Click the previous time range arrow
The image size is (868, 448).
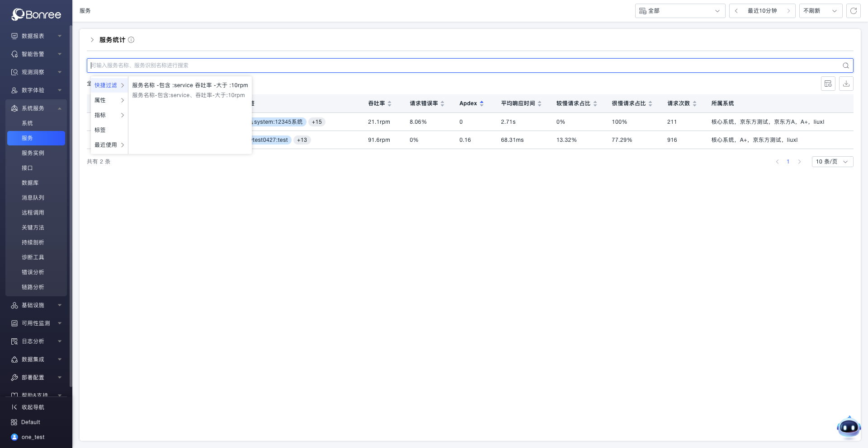pyautogui.click(x=736, y=11)
